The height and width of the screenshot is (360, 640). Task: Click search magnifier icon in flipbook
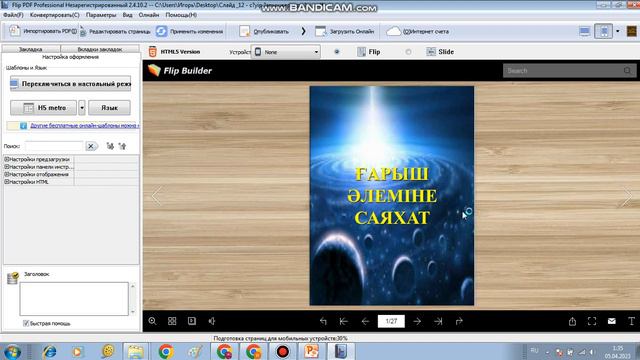point(627,71)
